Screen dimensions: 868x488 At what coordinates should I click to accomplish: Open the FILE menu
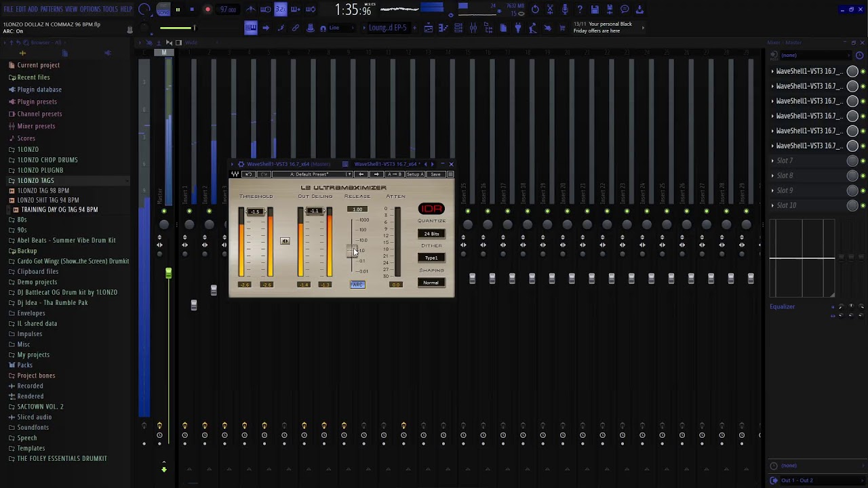pos(9,9)
